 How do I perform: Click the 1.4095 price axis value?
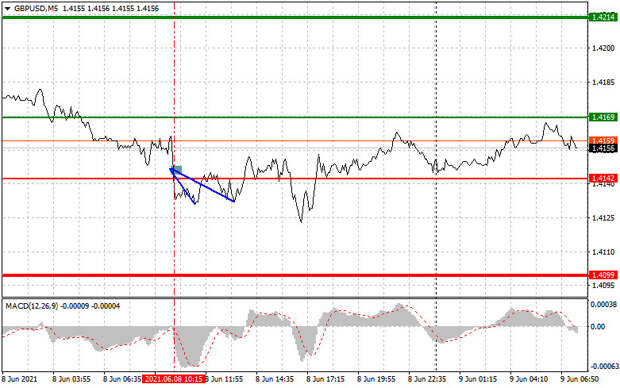pyautogui.click(x=603, y=286)
